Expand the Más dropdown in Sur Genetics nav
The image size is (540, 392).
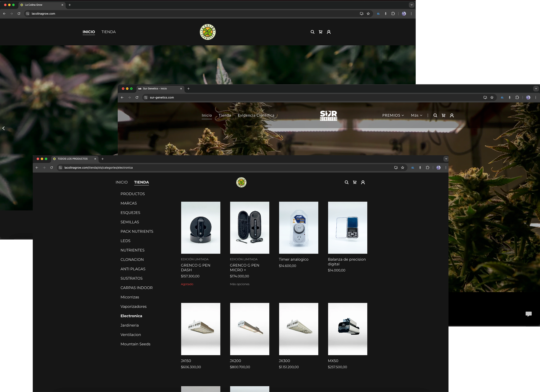coord(416,115)
